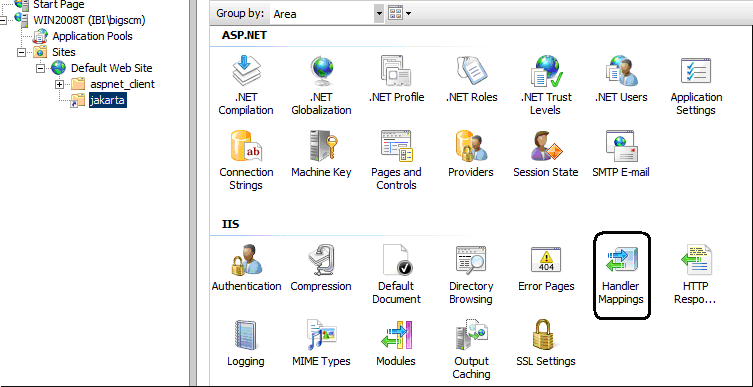Open .NET Trust Levels icon
Image resolution: width=753 pixels, height=387 pixels.
tap(546, 71)
